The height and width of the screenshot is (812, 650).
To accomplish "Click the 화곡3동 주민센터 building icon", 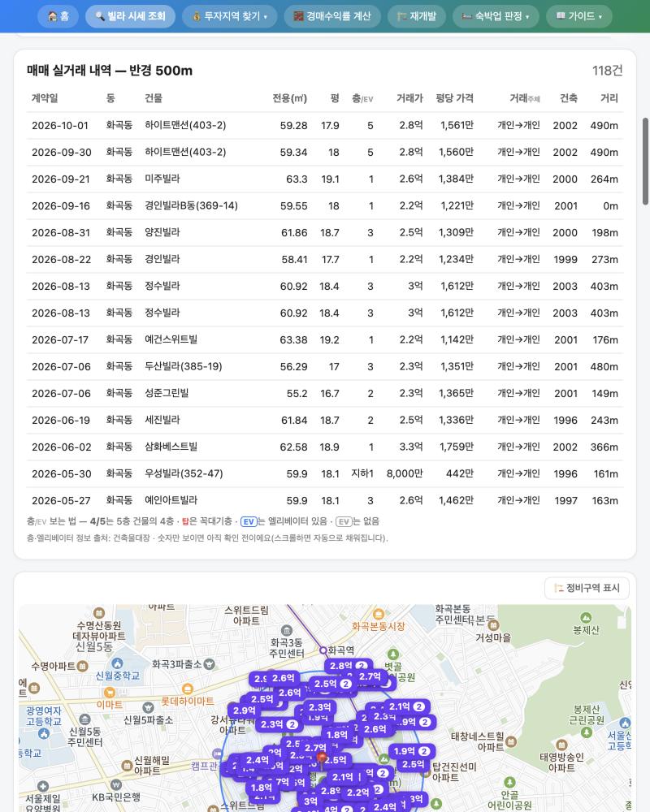I will pyautogui.click(x=286, y=631).
